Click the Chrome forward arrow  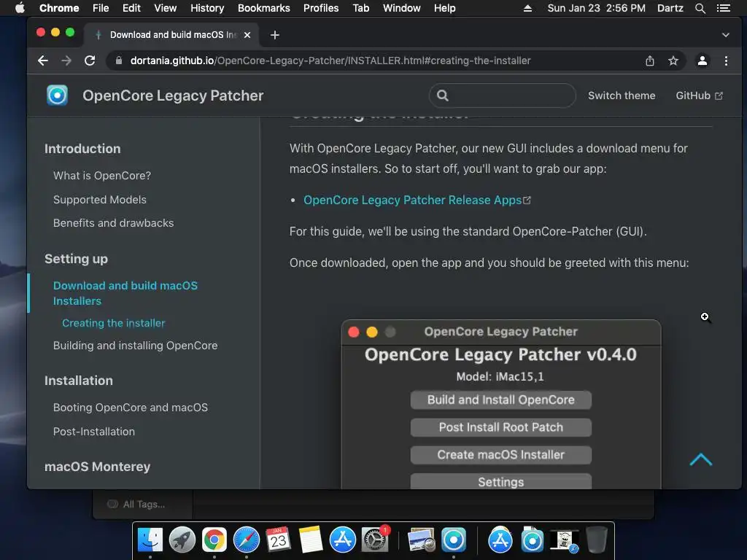click(x=66, y=61)
